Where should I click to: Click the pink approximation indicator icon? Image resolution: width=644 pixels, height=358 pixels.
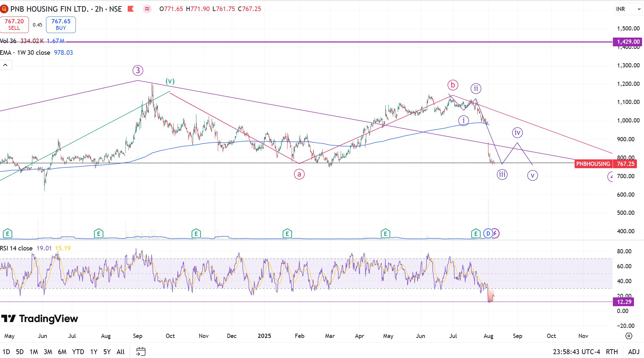pyautogui.click(x=147, y=9)
